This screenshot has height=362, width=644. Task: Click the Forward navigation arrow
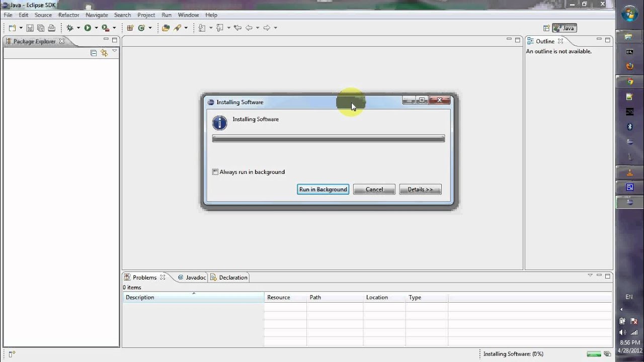pos(267,28)
